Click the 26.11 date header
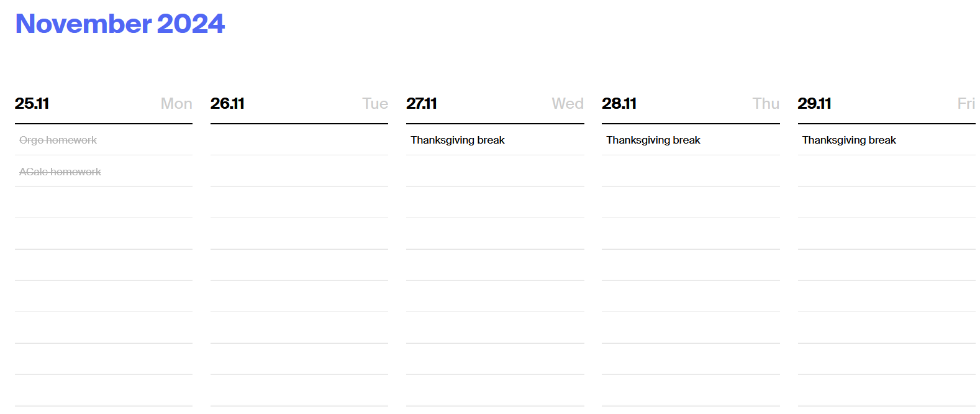The width and height of the screenshot is (980, 414). (x=227, y=103)
